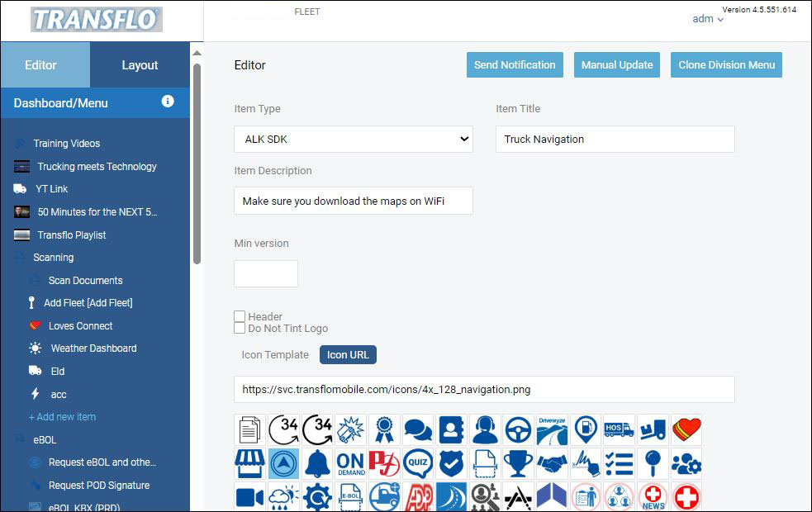Focus the Min version input box
The height and width of the screenshot is (512, 812).
click(x=266, y=273)
